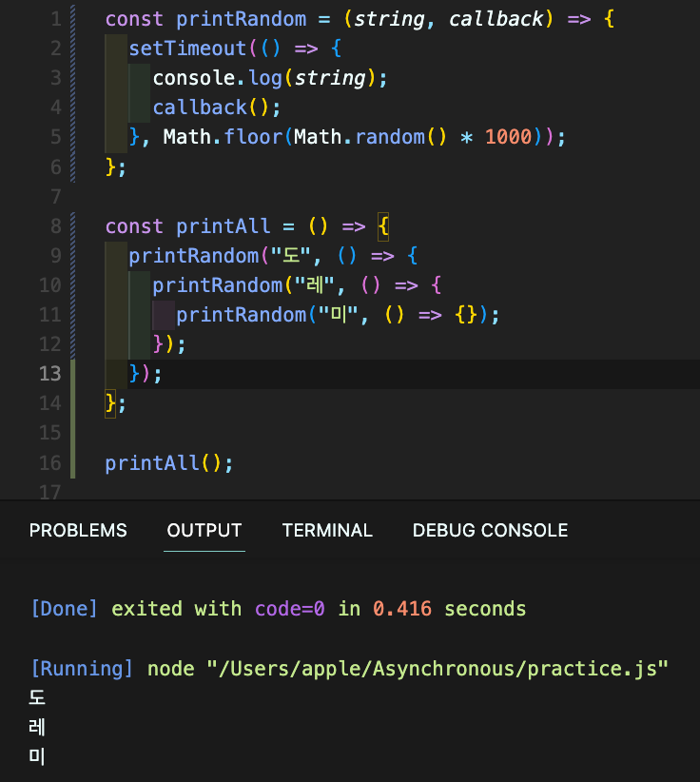Click Math.floor on line 5
700x782 pixels.
point(223,137)
